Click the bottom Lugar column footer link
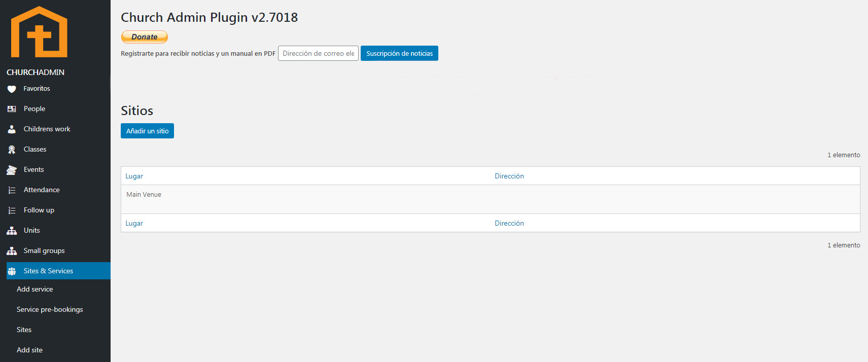 pos(134,223)
